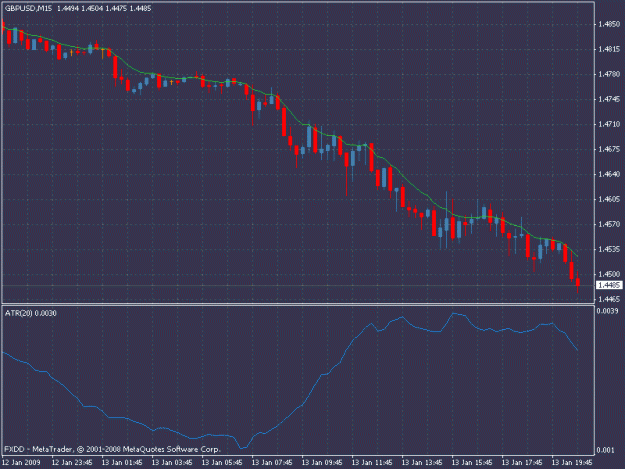Click the 13 Jan 03:45 time label
This screenshot has width=625, height=469.
[172, 462]
